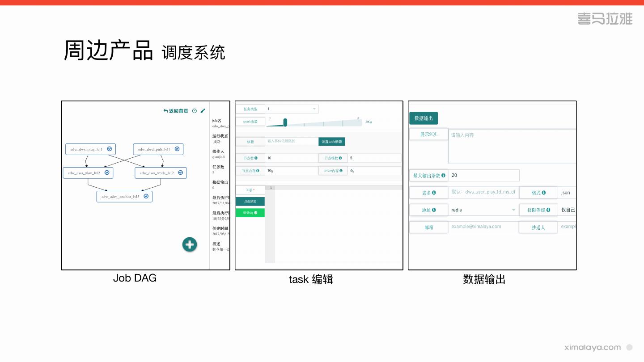Click the info icon beside 最大输出条数
644x362 pixels.
tap(443, 176)
